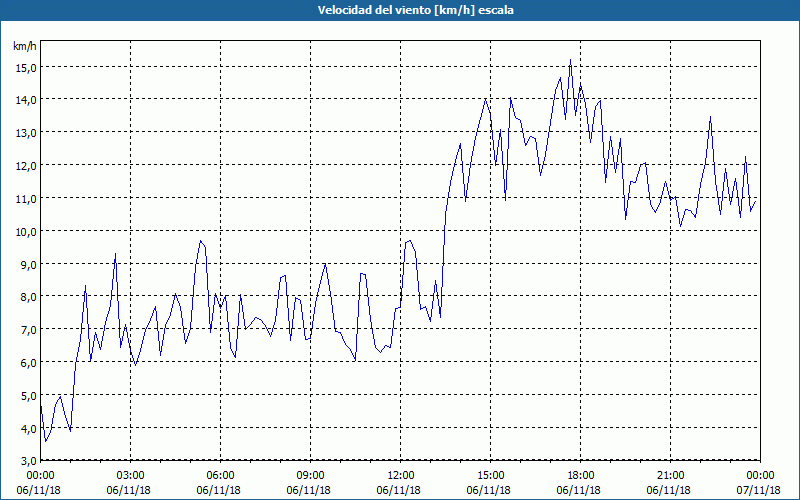This screenshot has width=800, height=500.
Task: Click the '8,0' vertical axis value
Action: [28, 297]
